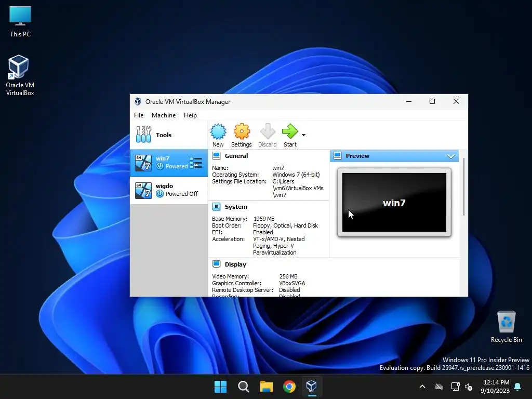Open the Help menu
The height and width of the screenshot is (399, 532).
coord(190,115)
